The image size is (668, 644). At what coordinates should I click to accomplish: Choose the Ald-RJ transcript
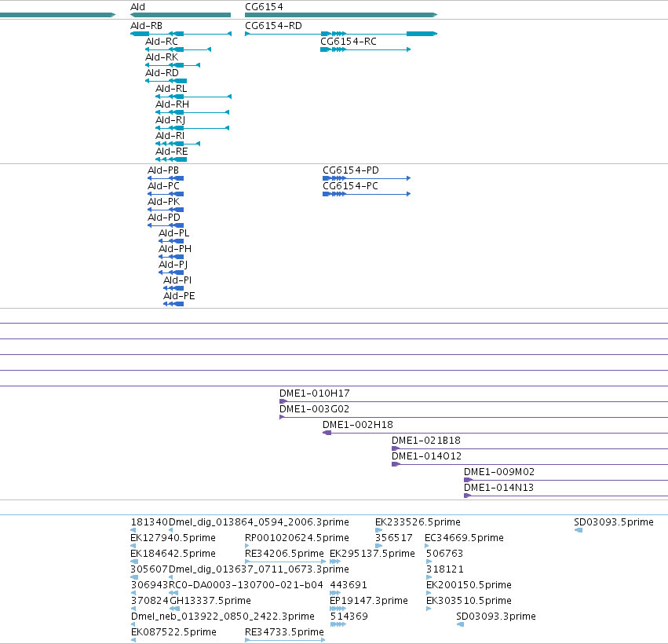click(170, 120)
